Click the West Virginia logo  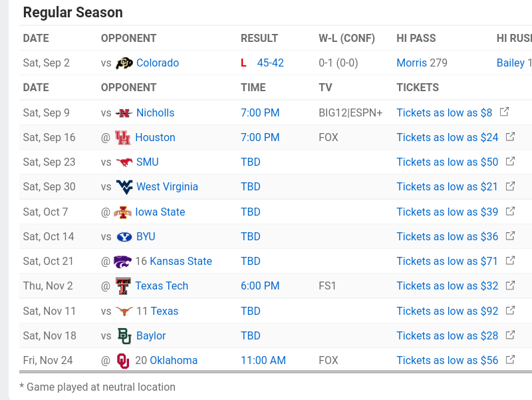point(124,187)
